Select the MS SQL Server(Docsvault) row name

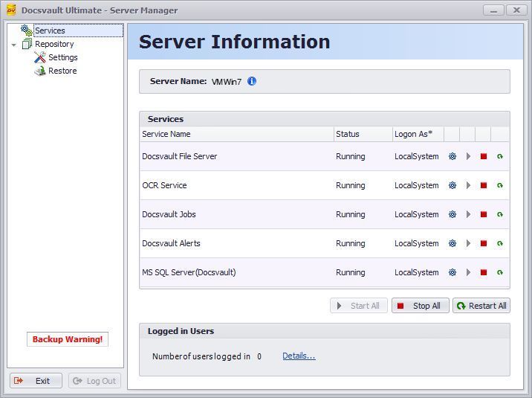tap(189, 272)
